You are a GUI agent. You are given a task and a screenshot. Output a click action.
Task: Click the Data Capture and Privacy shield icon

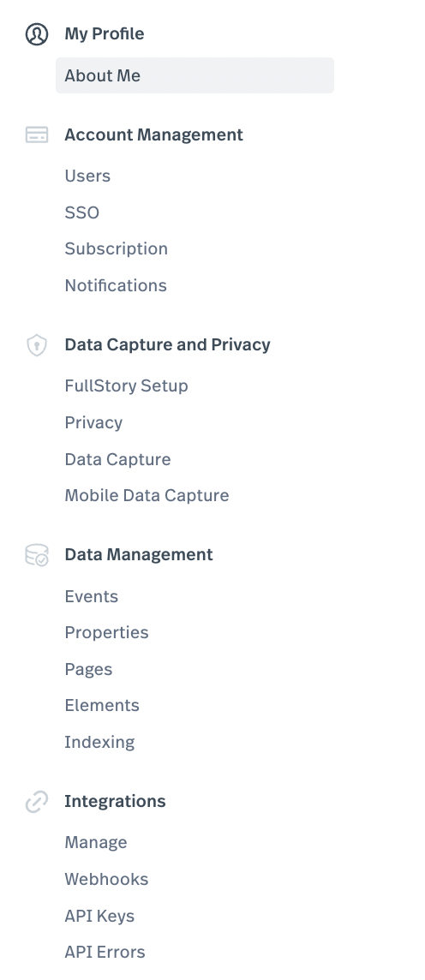coord(37,345)
